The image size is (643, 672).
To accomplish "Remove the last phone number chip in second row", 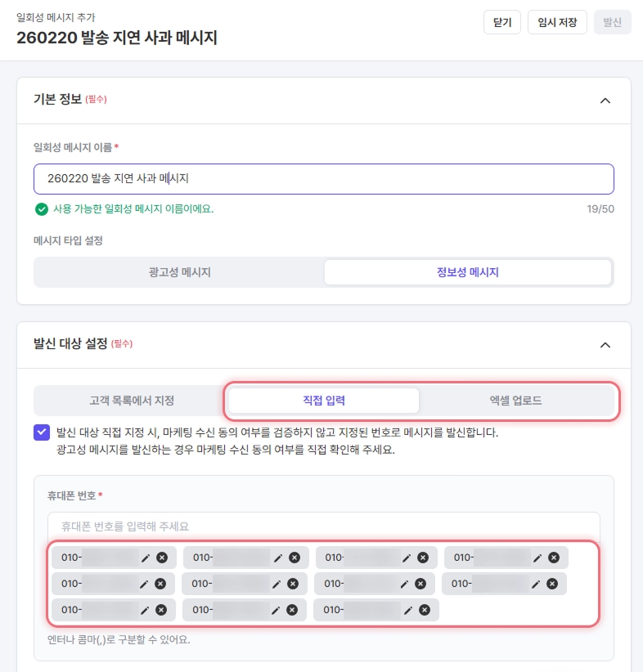I will pyautogui.click(x=552, y=584).
